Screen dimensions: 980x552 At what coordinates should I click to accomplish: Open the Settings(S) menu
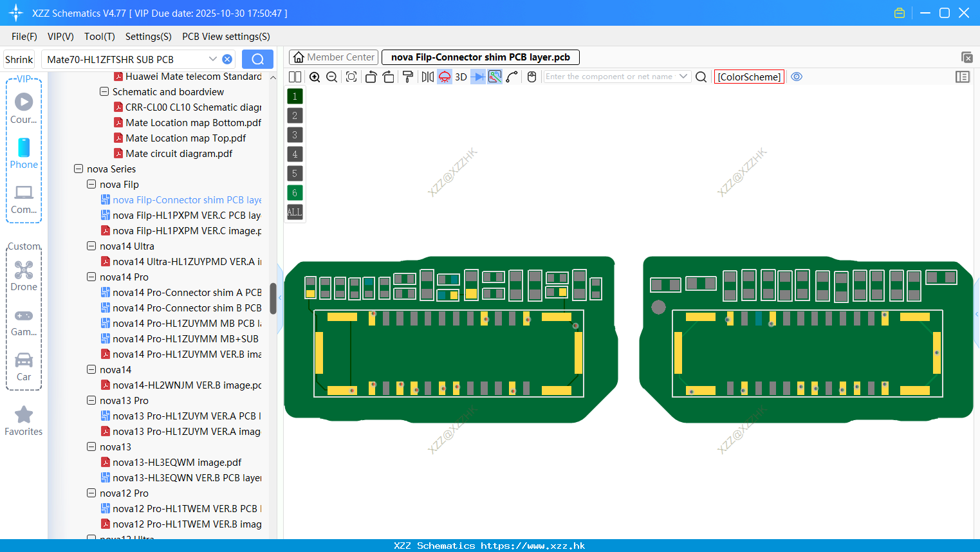click(x=149, y=37)
